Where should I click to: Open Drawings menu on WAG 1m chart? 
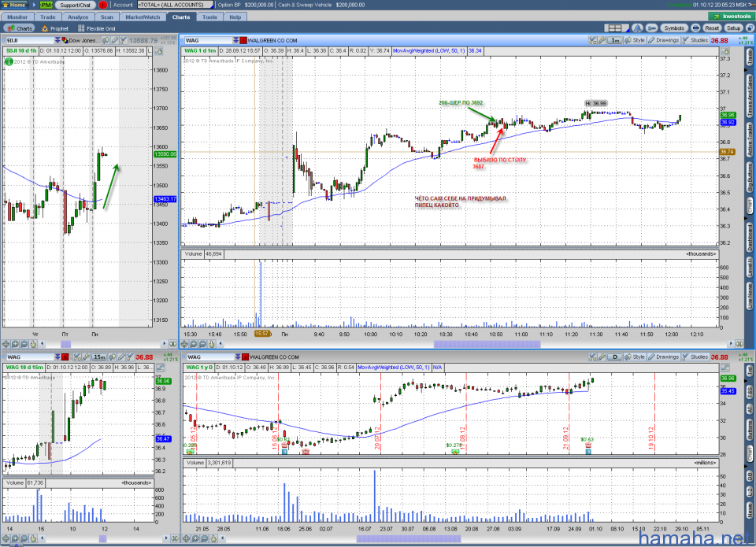[663, 40]
